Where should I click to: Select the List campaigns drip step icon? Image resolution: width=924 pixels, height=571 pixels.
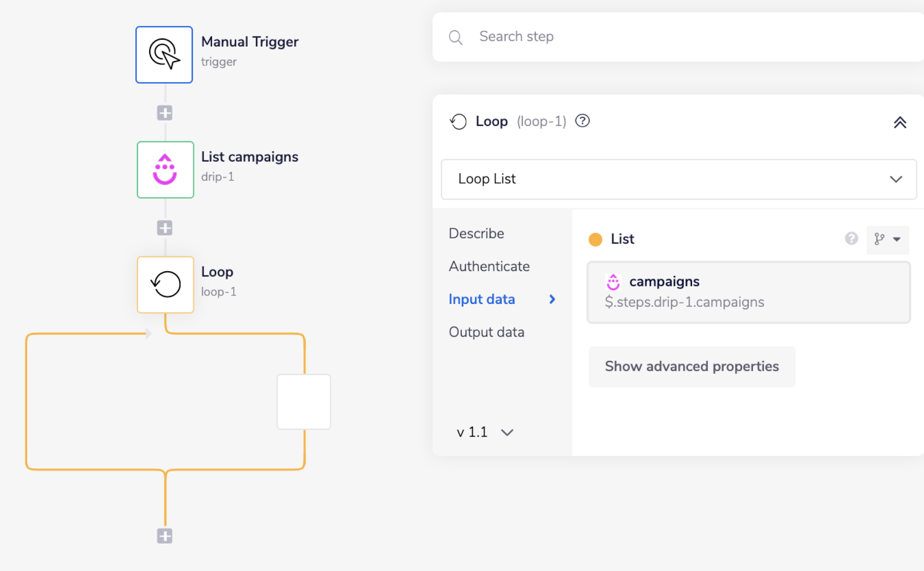pos(165,170)
